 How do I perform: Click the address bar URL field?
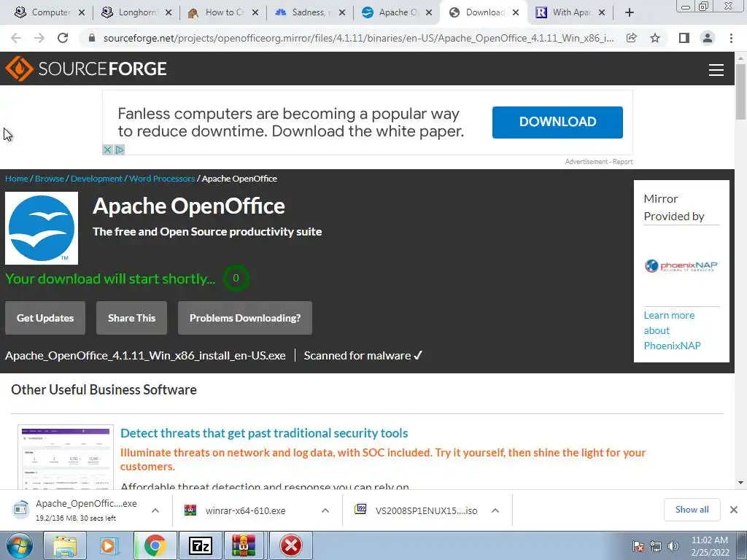pyautogui.click(x=358, y=38)
